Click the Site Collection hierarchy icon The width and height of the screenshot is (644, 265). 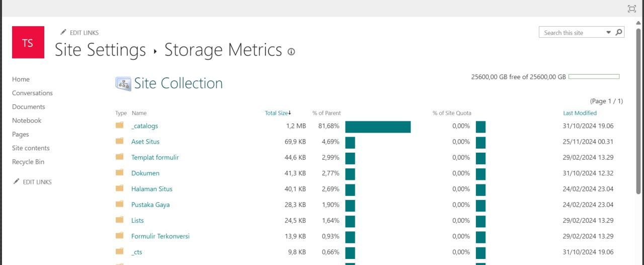click(x=123, y=84)
